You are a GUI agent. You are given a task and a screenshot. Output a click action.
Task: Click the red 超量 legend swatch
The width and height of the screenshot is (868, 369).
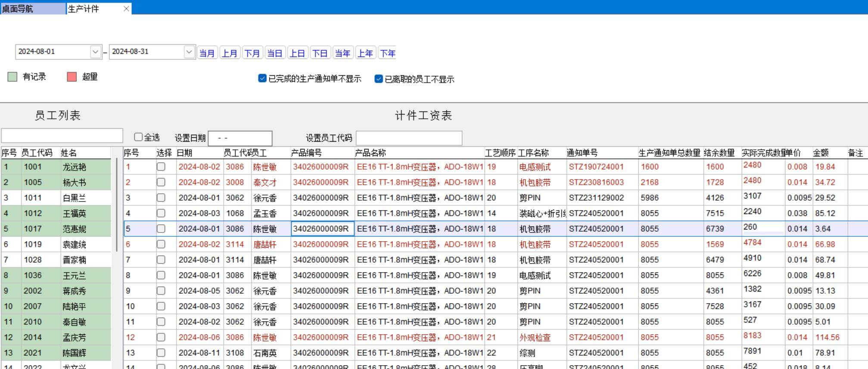click(72, 77)
